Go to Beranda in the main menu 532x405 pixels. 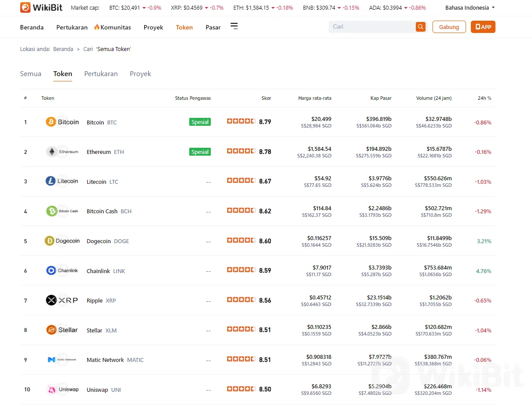pos(32,27)
